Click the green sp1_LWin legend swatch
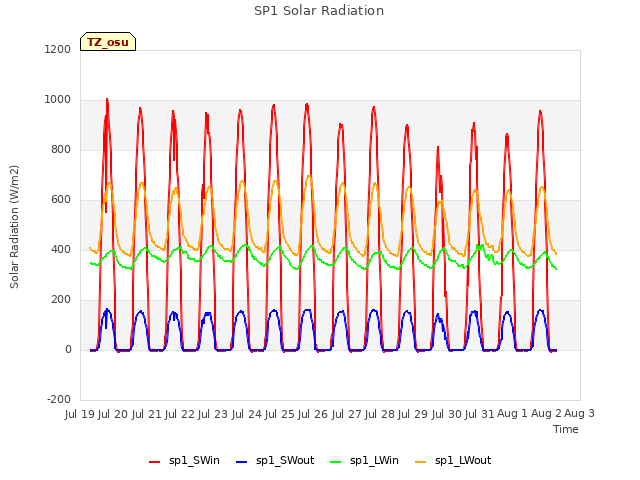640x480 pixels. click(336, 462)
